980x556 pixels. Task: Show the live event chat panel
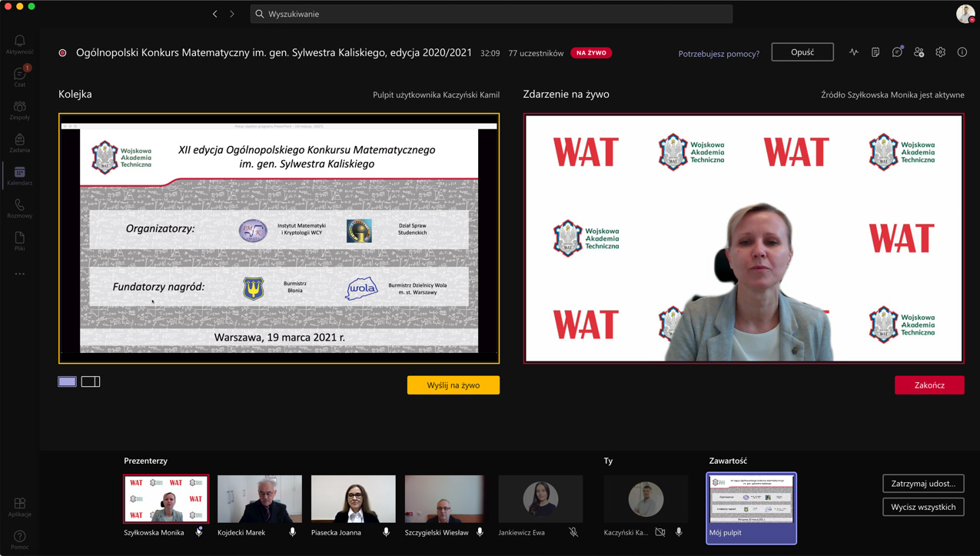click(x=897, y=52)
